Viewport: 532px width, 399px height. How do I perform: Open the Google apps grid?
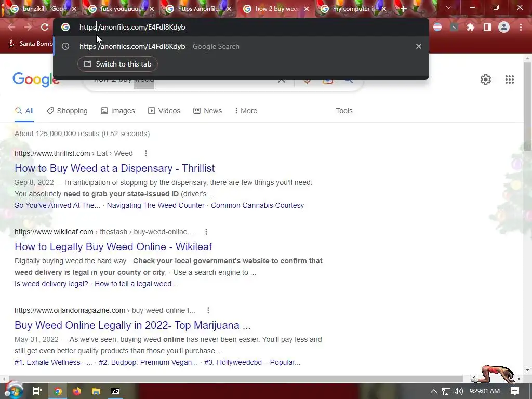click(510, 79)
